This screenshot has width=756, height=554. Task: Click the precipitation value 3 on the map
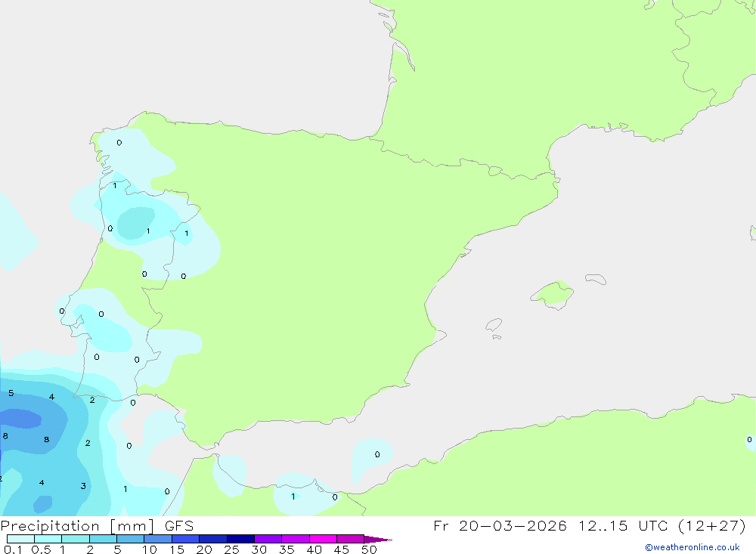(x=83, y=486)
